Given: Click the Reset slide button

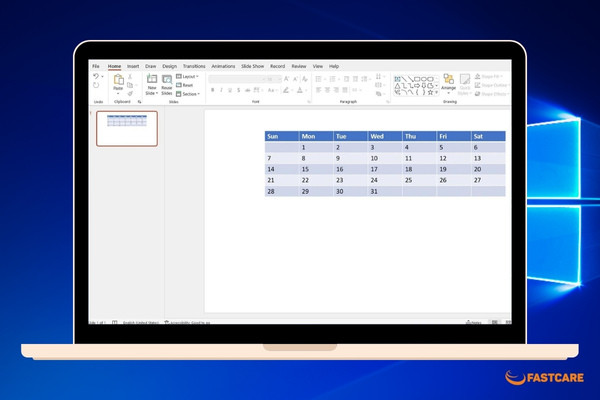Looking at the screenshot, I should pyautogui.click(x=184, y=85).
